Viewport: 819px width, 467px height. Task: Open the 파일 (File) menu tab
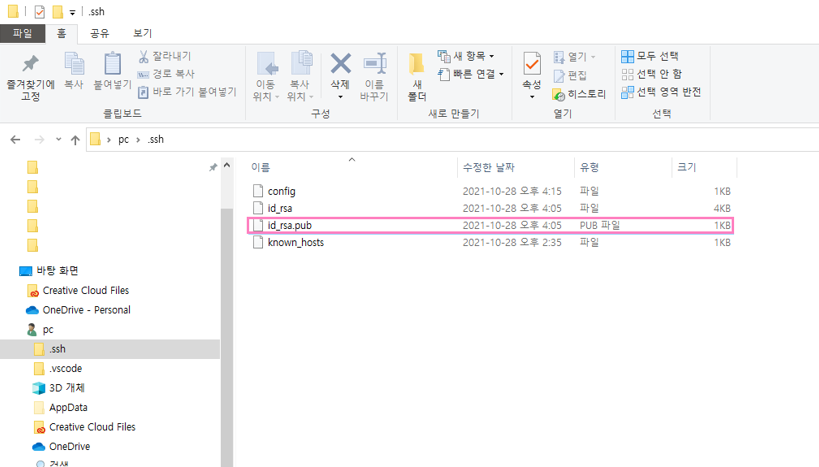point(22,33)
